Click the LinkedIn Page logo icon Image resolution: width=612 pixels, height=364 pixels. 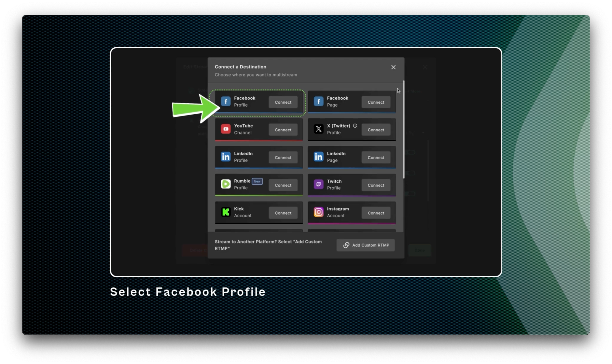pyautogui.click(x=318, y=157)
